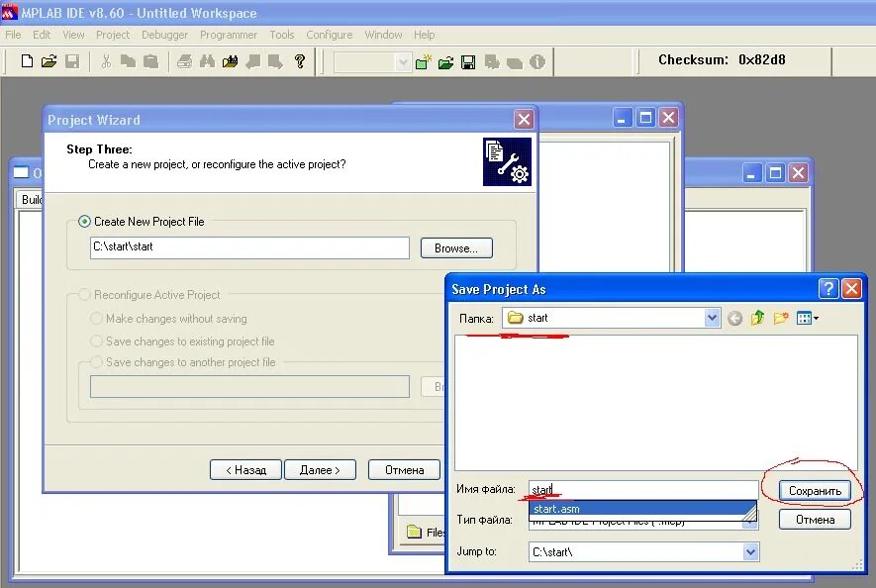This screenshot has width=876, height=588.
Task: Click the Help question mark icon
Action: [300, 61]
